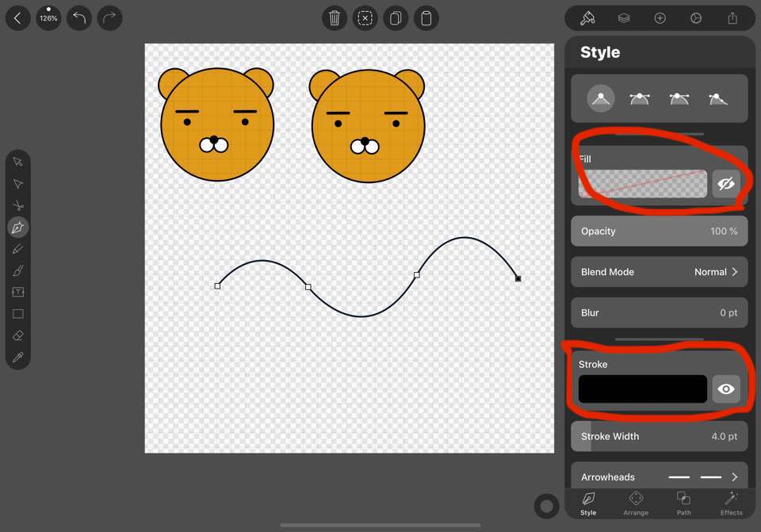
Task: Open the Layers panel icon
Action: tap(624, 18)
